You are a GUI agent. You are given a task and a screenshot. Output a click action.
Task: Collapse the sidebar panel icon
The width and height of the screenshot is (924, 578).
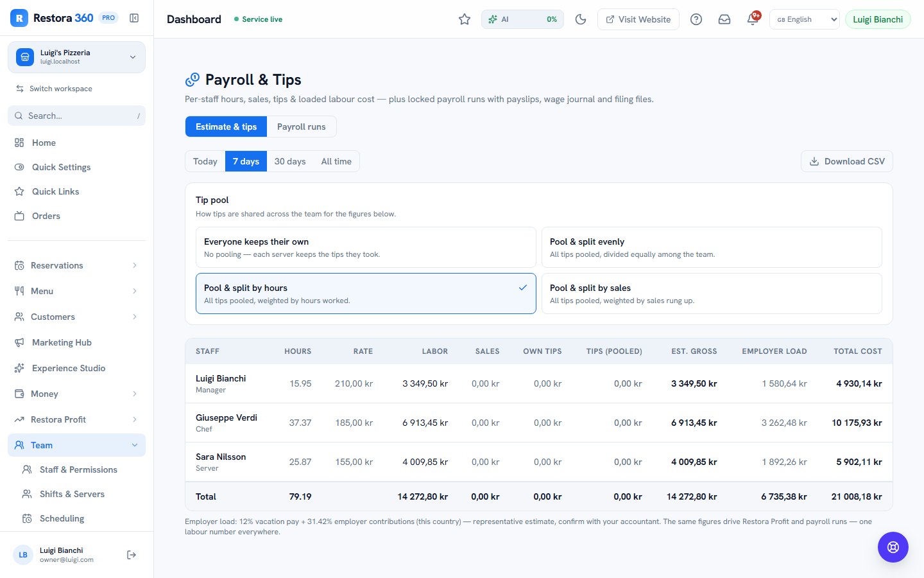pos(134,18)
